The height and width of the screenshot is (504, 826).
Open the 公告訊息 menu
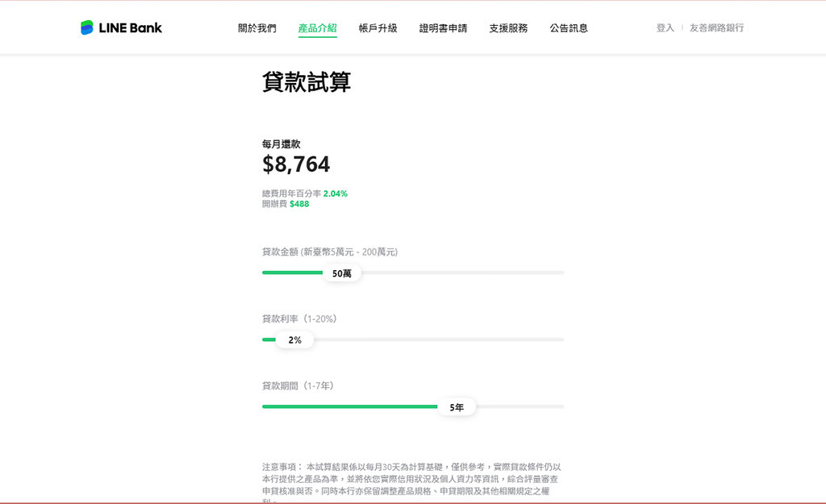click(569, 28)
